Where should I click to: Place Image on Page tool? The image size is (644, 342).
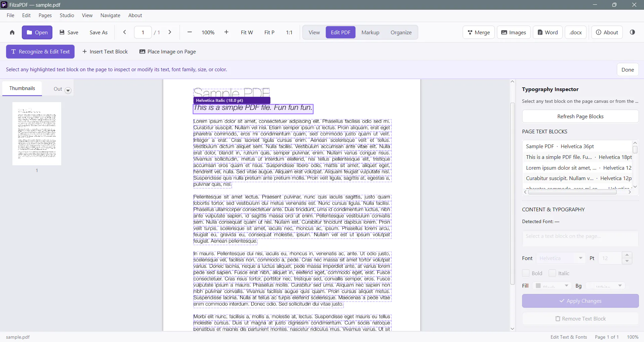tap(168, 52)
